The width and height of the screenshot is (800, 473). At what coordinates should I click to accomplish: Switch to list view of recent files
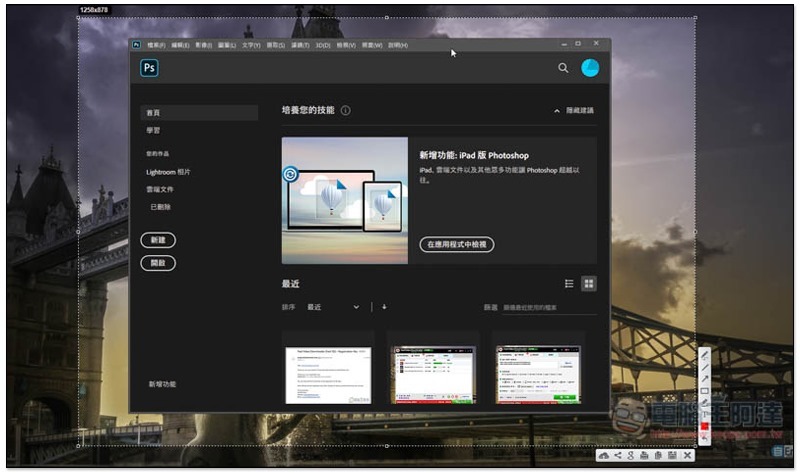[570, 284]
